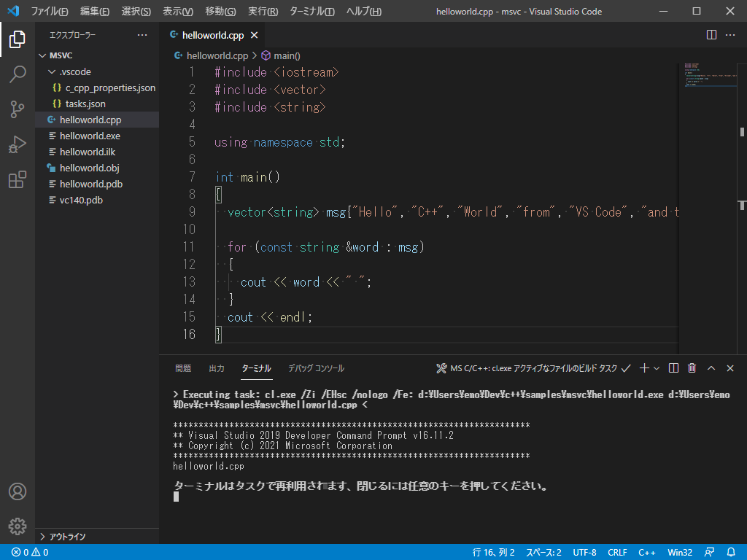The height and width of the screenshot is (560, 747).
Task: Switch to the 問題 panel tab
Action: (x=183, y=368)
